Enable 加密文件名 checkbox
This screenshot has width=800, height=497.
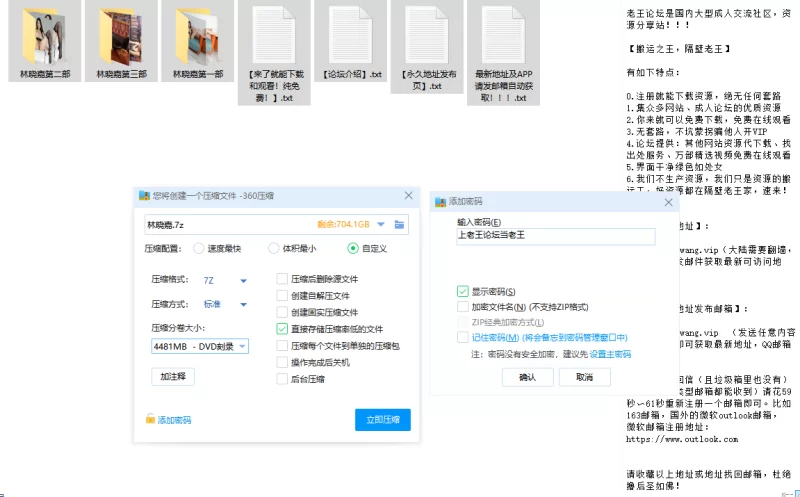pos(463,307)
